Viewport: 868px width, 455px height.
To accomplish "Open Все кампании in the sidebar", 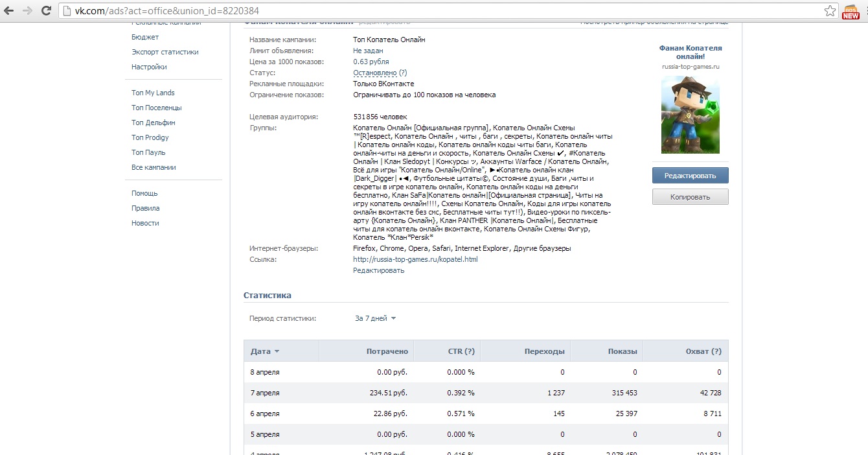I will 154,167.
